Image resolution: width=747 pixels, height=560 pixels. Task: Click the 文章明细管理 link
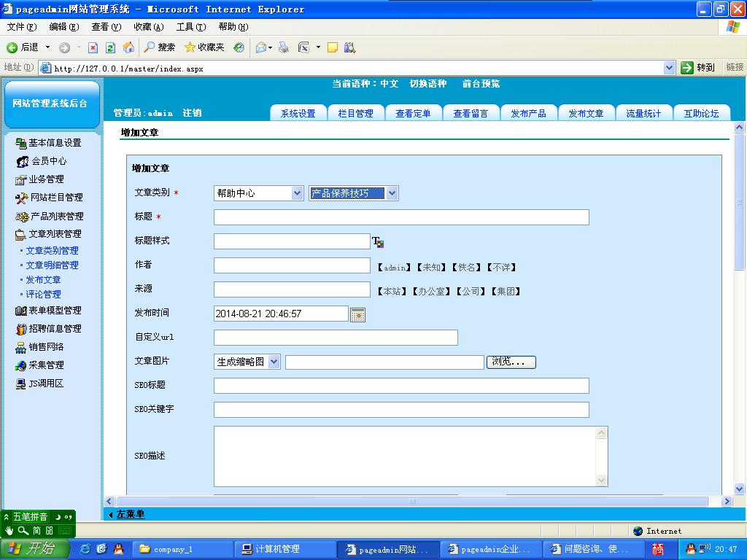pyautogui.click(x=52, y=265)
